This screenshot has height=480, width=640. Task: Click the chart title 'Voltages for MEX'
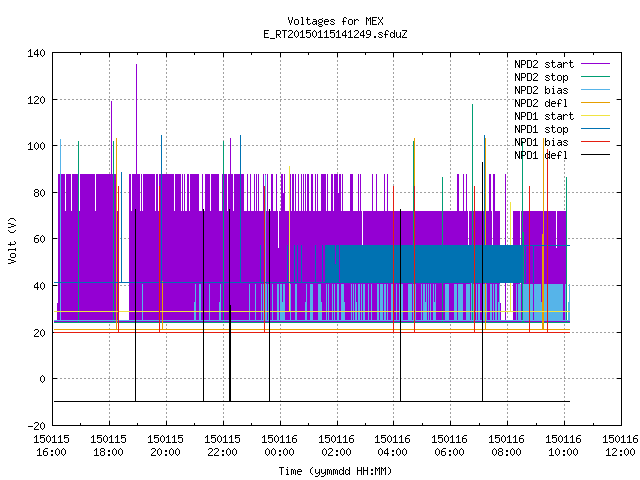335,21
